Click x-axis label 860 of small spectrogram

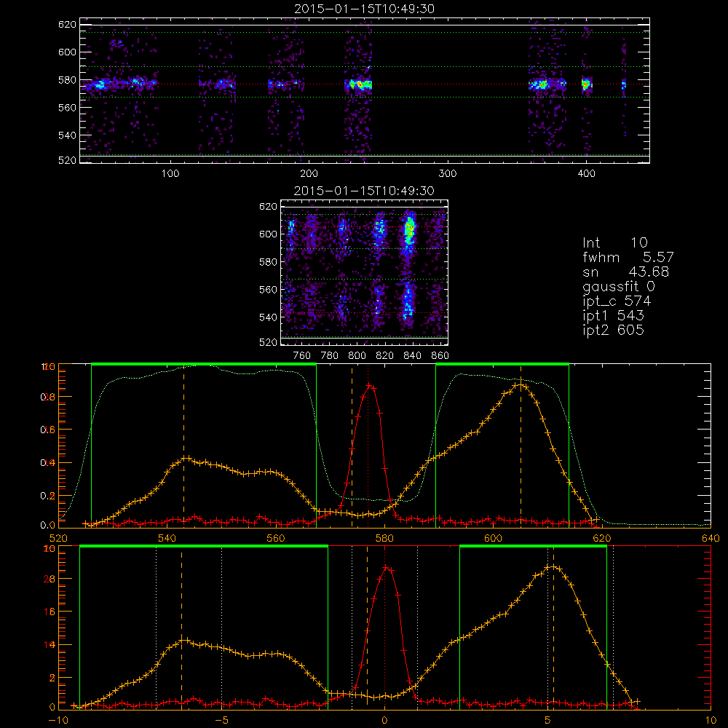click(440, 356)
